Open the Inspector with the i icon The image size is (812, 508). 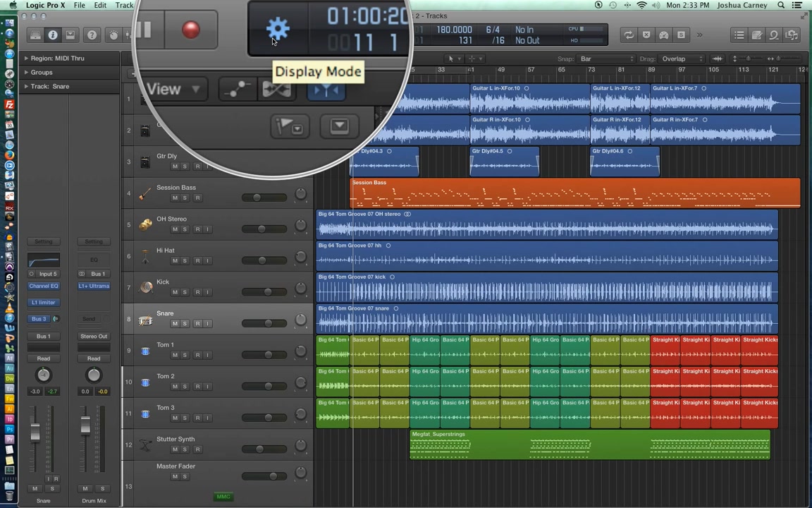point(53,35)
